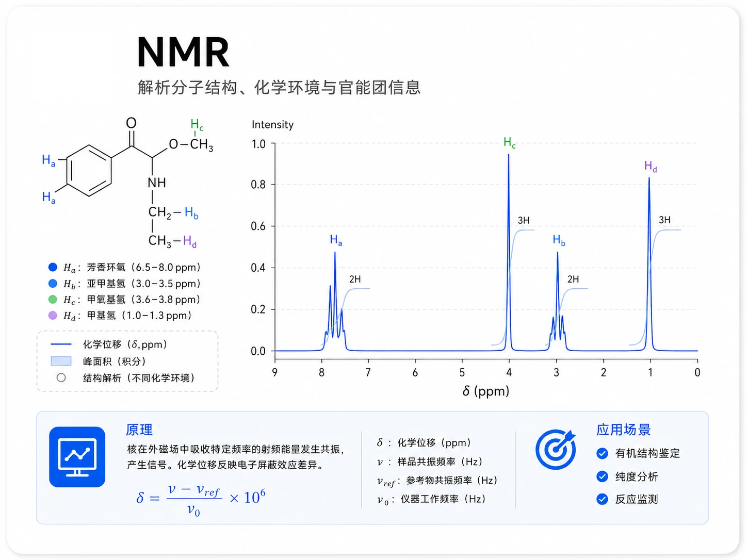Click the CH3−Hd group in the molecule

tap(172, 241)
